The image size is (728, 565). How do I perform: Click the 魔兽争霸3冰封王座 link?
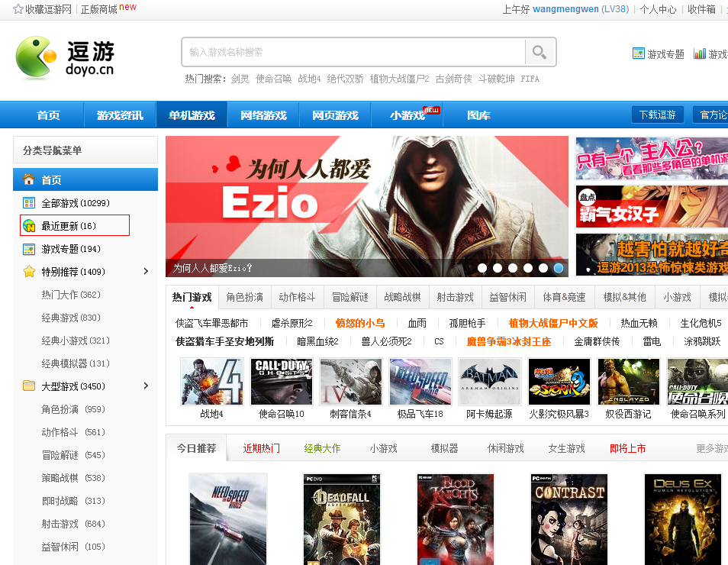click(509, 342)
